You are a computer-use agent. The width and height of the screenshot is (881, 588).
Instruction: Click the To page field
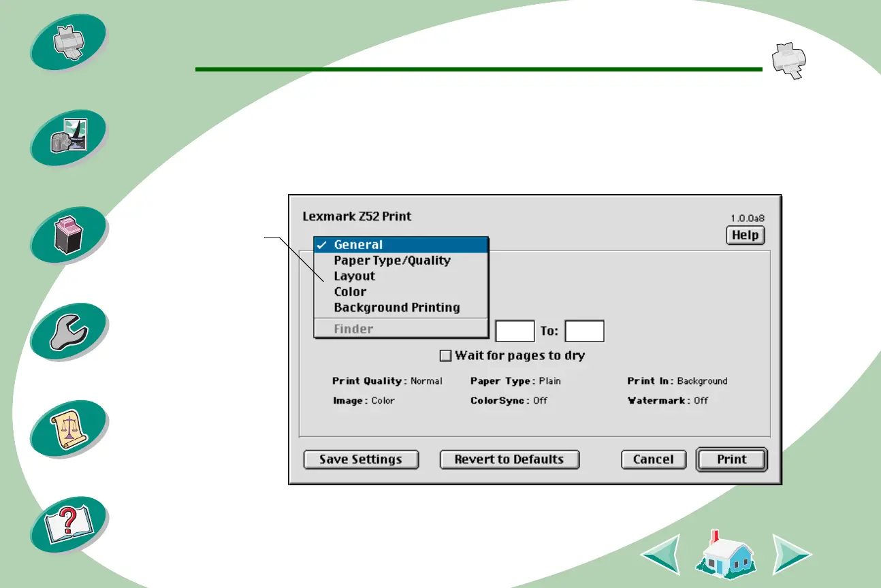pos(585,331)
